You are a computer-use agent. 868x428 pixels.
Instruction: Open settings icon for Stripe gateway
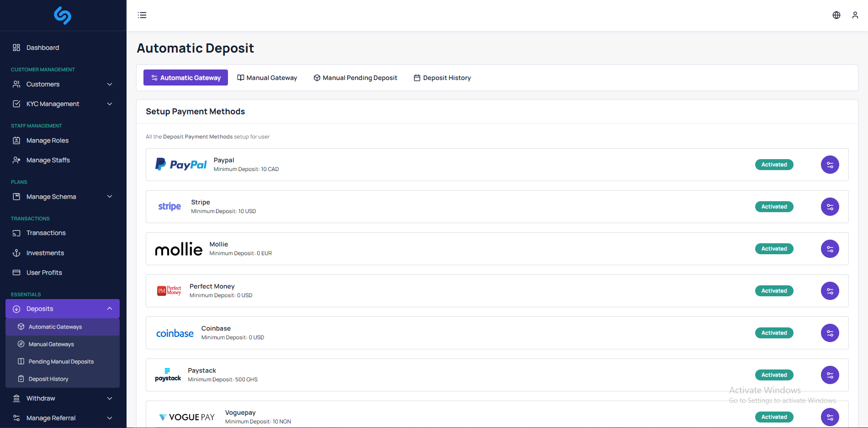coord(830,207)
